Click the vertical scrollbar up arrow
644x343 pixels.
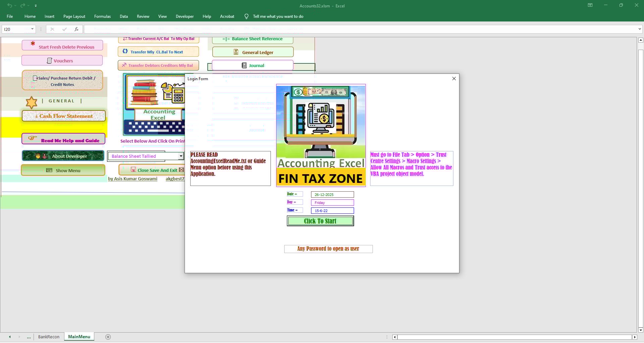point(641,40)
